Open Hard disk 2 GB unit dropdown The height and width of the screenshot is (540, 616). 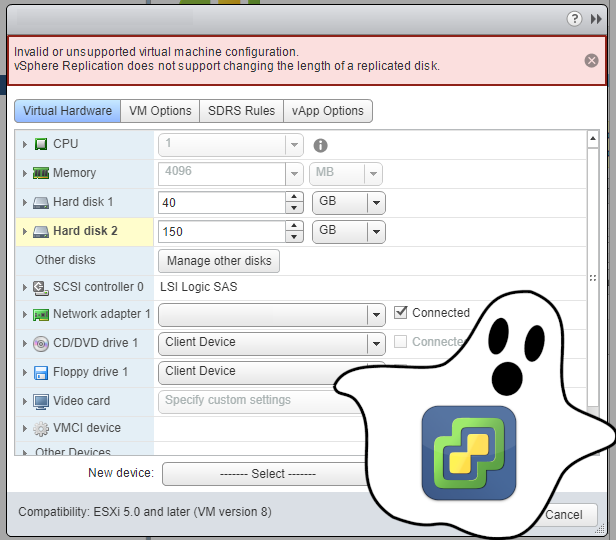tap(349, 232)
